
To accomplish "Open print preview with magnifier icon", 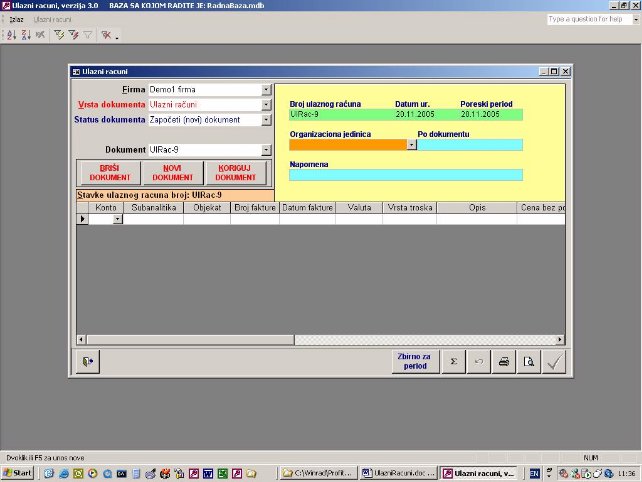I will click(x=530, y=362).
